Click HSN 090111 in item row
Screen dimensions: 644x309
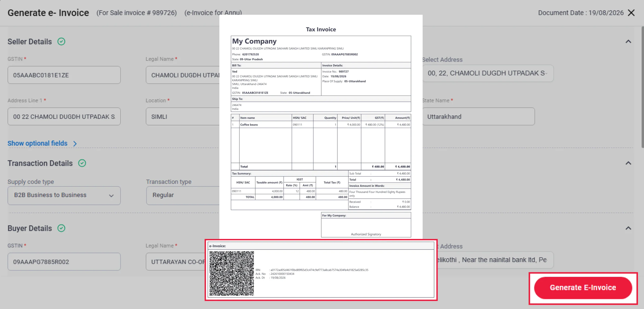(297, 124)
